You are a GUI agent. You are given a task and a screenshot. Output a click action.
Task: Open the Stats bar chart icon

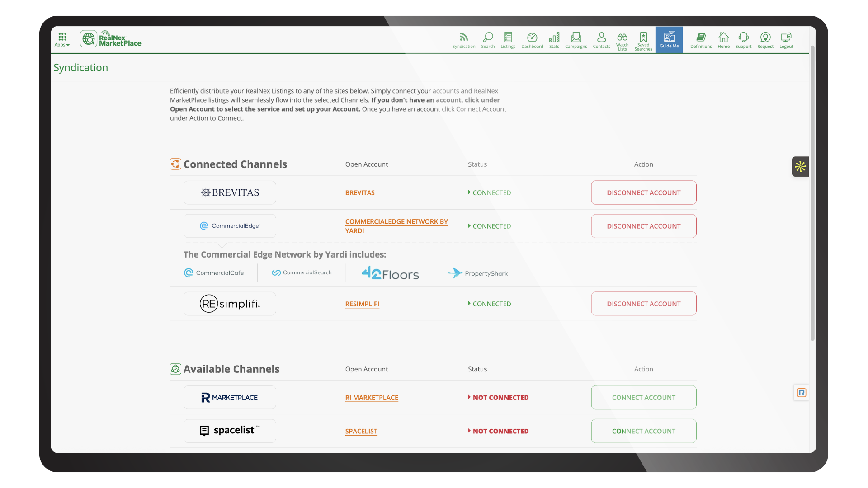[554, 40]
